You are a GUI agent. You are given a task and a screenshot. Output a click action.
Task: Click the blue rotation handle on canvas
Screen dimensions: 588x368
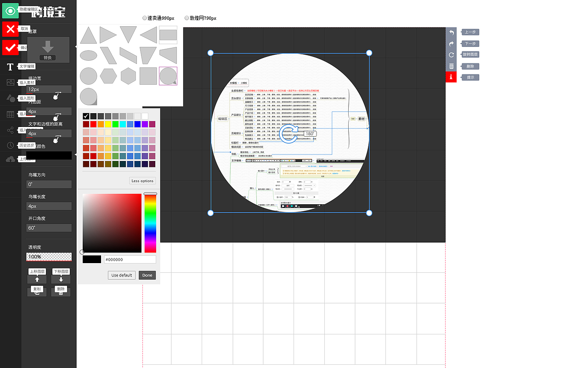pyautogui.click(x=289, y=133)
